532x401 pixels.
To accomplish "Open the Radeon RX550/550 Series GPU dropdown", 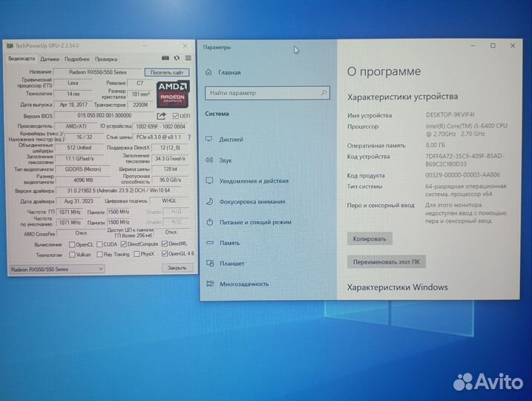I will tap(56, 270).
